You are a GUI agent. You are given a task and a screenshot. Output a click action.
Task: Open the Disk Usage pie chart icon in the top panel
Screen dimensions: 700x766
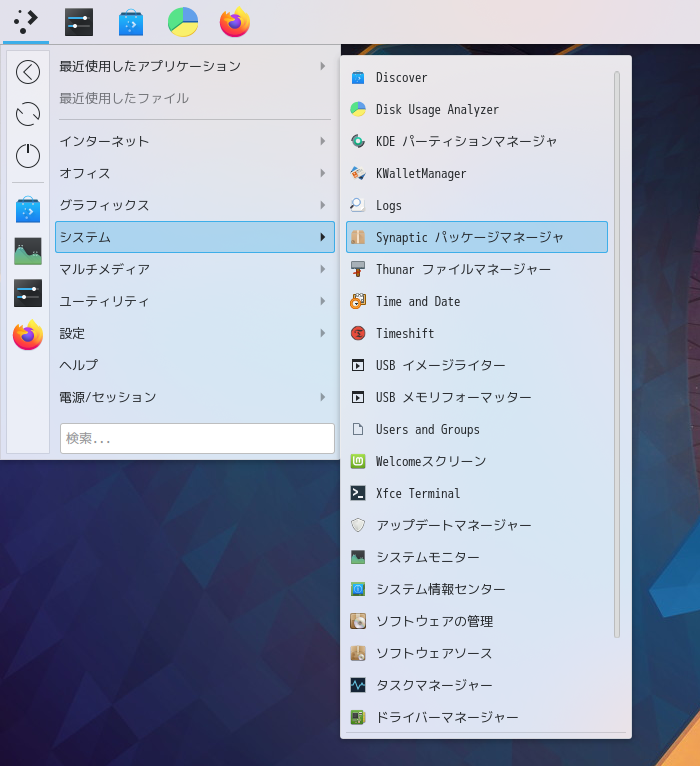coord(183,22)
